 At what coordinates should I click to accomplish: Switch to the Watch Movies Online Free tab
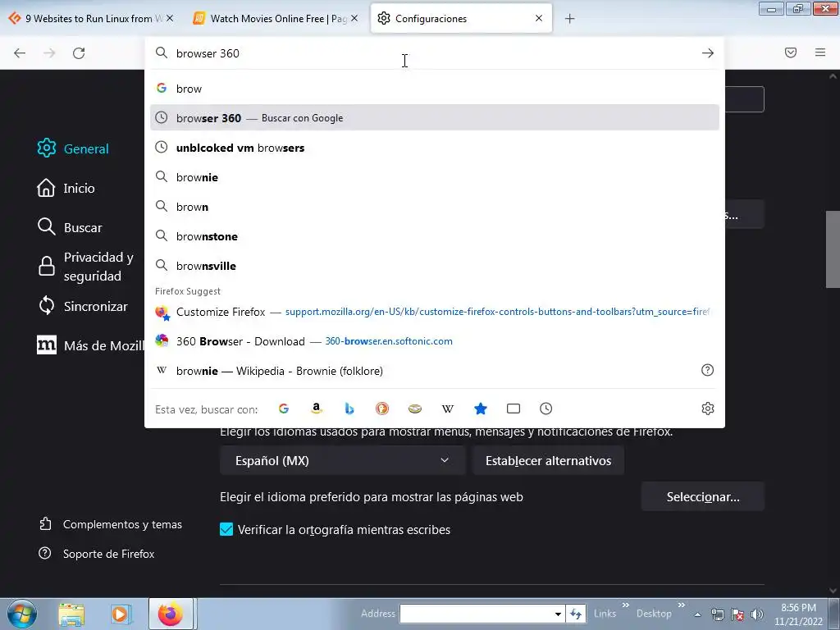[276, 19]
